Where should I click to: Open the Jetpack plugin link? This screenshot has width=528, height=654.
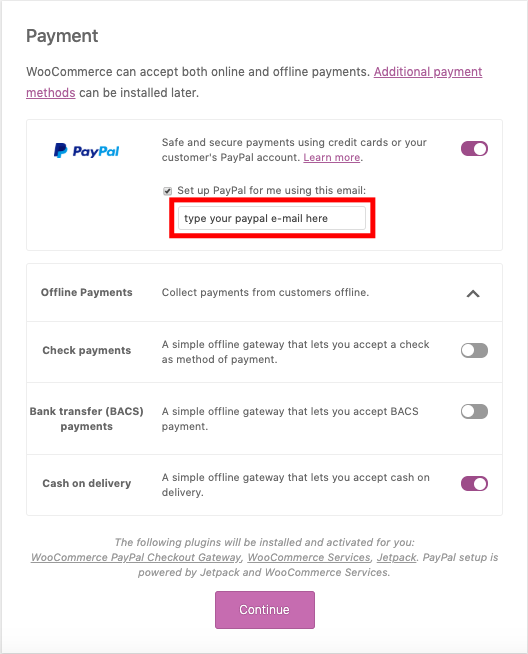click(397, 557)
